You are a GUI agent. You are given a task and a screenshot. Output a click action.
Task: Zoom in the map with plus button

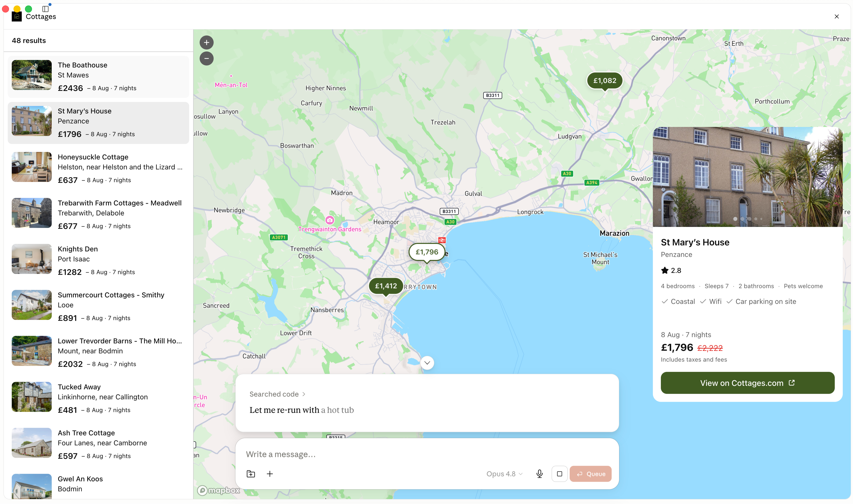206,42
